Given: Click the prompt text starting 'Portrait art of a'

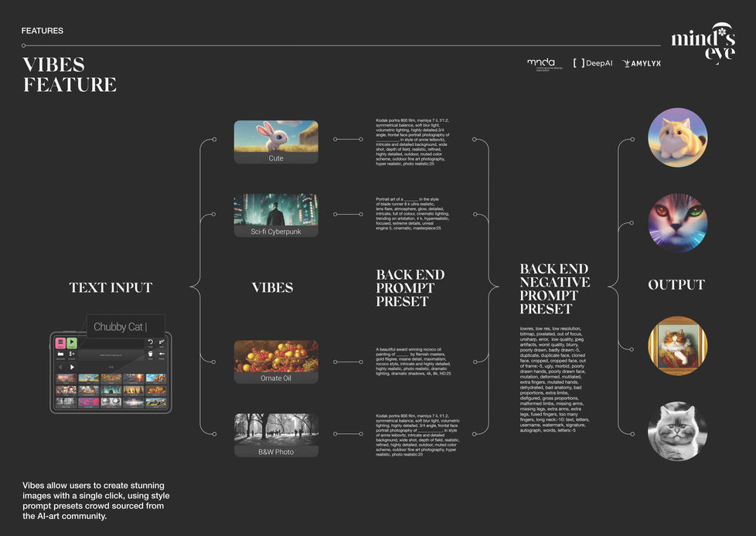Looking at the screenshot, I should tap(412, 213).
